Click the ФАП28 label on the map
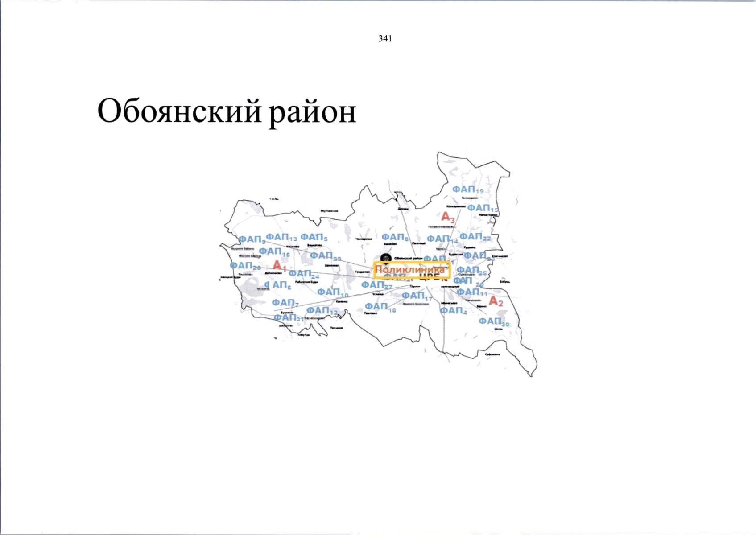 point(245,266)
